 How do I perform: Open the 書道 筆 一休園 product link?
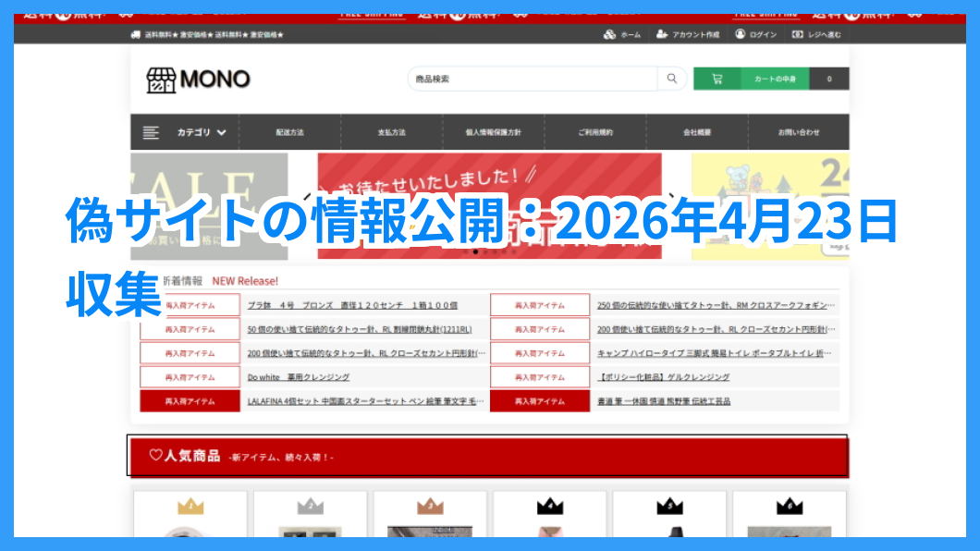click(x=664, y=401)
